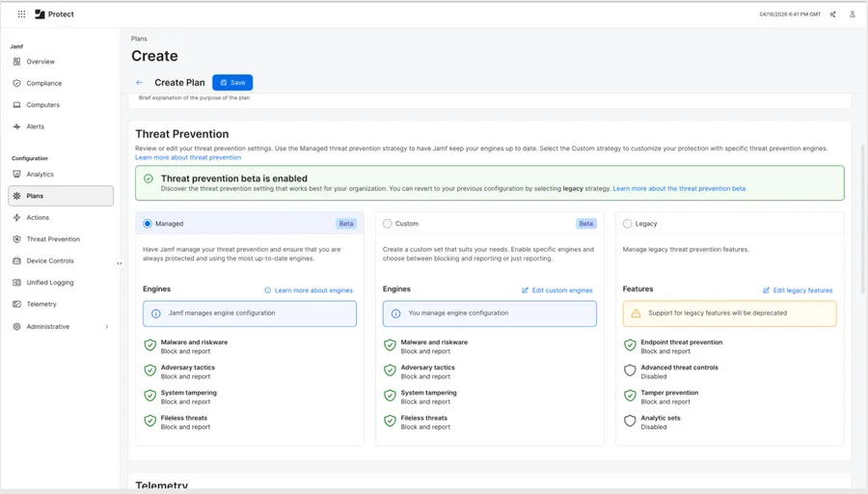Click the Save button

click(x=232, y=83)
